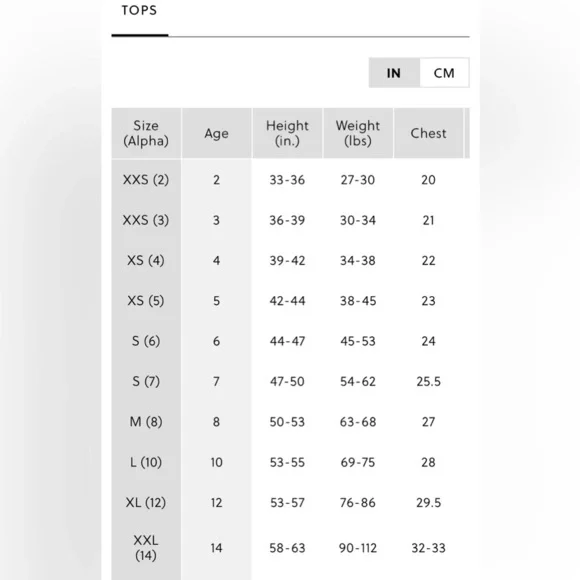Select the XL (12) size row

click(x=290, y=502)
